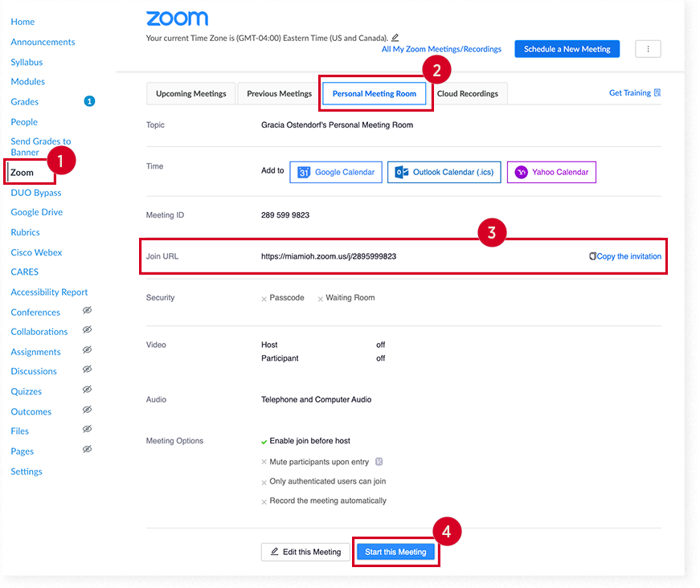Add meeting to Google Calendar
Image resolution: width=700 pixels, height=588 pixels.
(x=336, y=172)
